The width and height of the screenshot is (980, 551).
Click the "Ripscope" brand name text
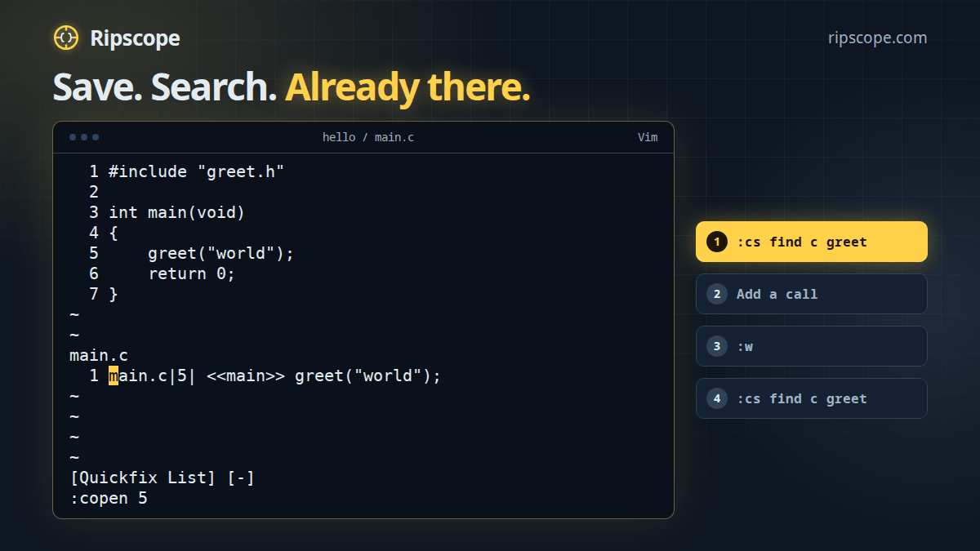[135, 38]
